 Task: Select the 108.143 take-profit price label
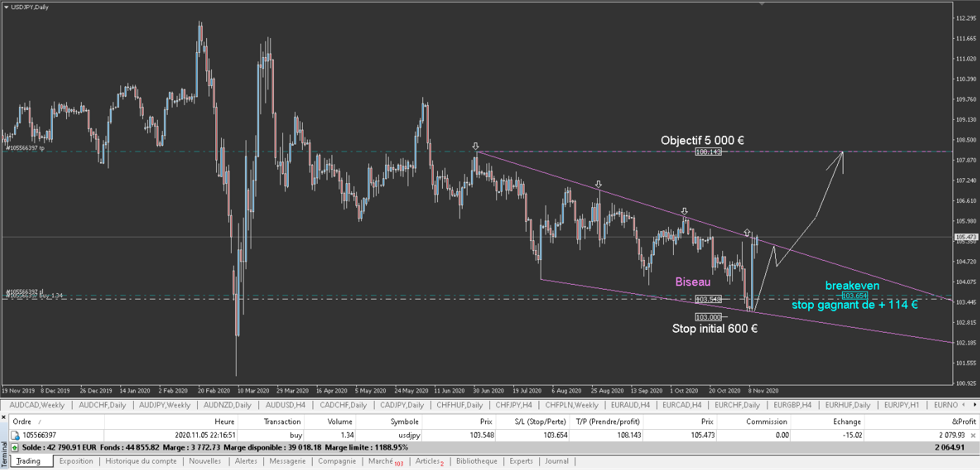[x=708, y=152]
